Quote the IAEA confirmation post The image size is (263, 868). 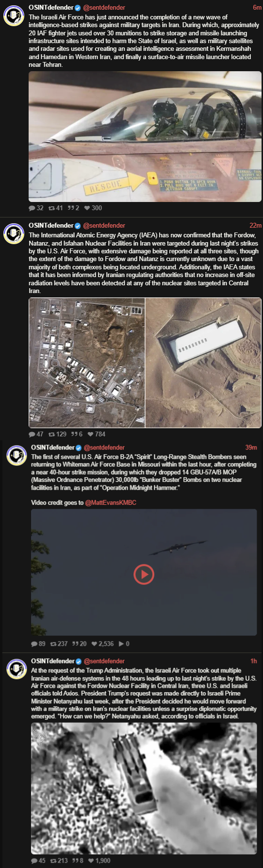(x=74, y=434)
